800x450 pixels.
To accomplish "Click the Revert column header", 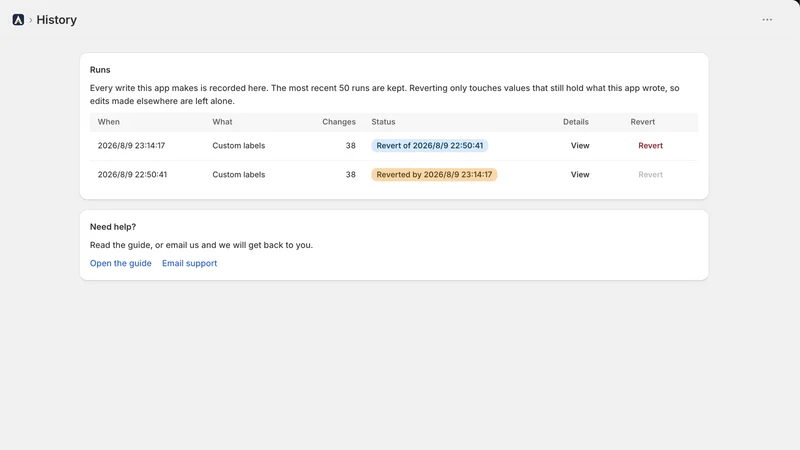I will tap(642, 122).
